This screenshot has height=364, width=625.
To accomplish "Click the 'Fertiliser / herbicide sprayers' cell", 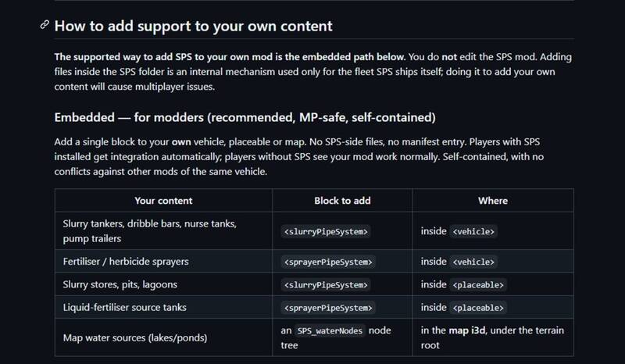I will click(x=163, y=262).
